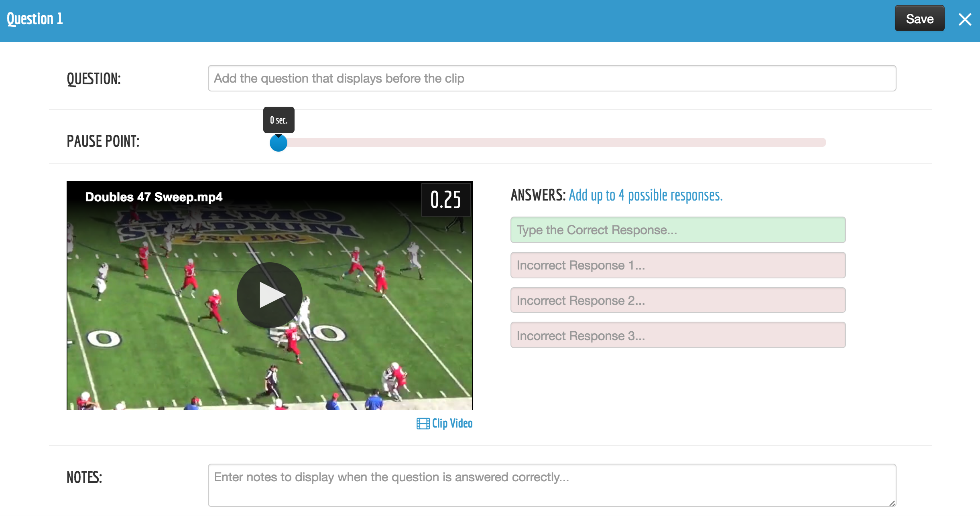
Task: Focus the Notes text area
Action: pyautogui.click(x=551, y=485)
